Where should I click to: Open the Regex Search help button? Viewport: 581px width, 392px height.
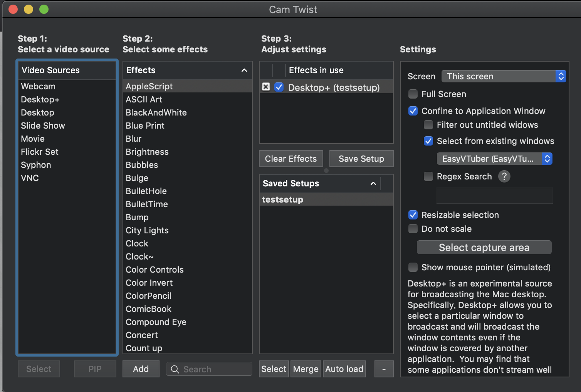504,176
